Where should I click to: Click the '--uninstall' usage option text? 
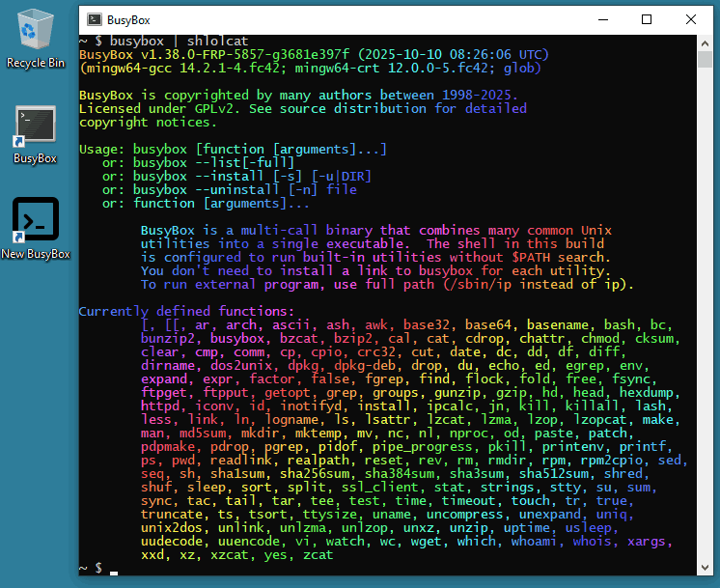[236, 189]
